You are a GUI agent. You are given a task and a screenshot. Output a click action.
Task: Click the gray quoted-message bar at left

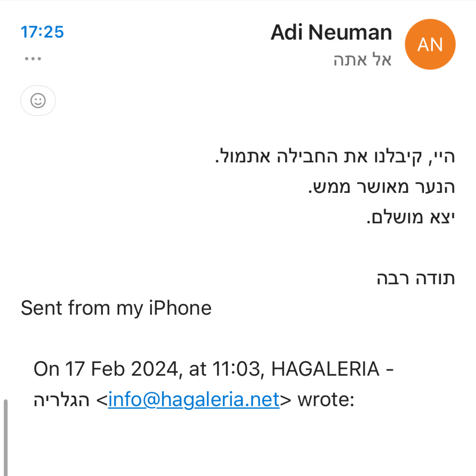pyautogui.click(x=5, y=438)
